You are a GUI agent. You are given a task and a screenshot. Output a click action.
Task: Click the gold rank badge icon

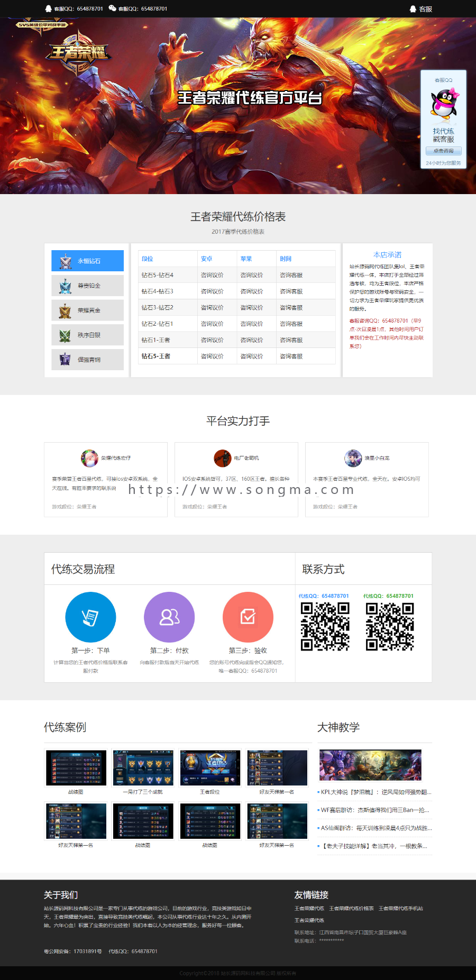66,311
